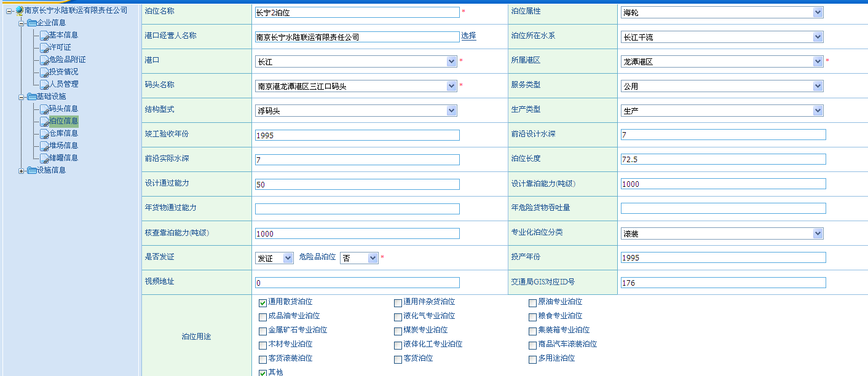Click the folder icon next to 设施信息
Image resolution: width=868 pixels, height=376 pixels.
(31, 170)
